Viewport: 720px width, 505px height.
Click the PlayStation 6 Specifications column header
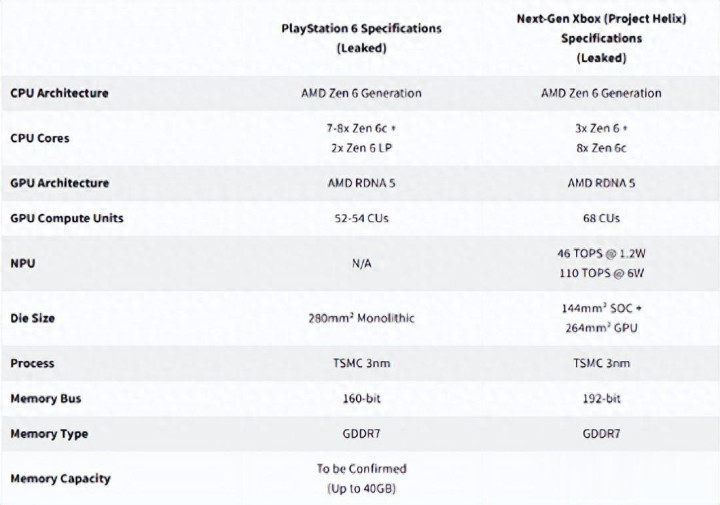pyautogui.click(x=361, y=37)
